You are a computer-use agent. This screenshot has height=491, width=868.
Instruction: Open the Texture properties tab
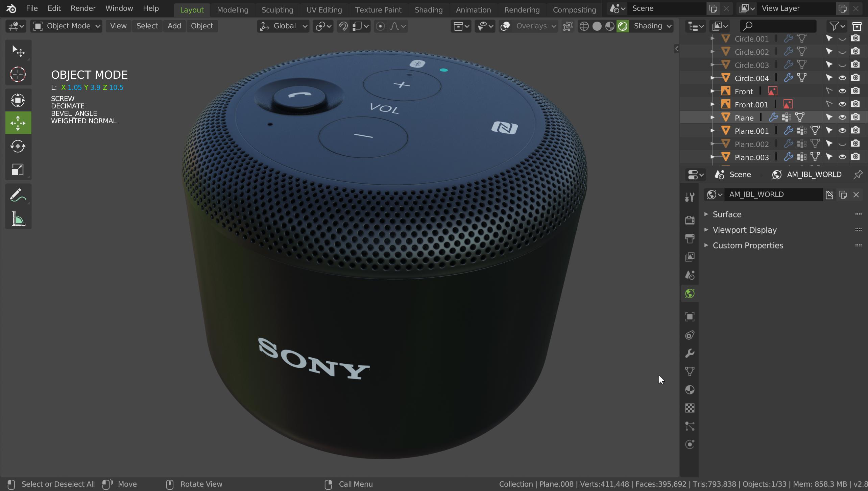coord(690,408)
